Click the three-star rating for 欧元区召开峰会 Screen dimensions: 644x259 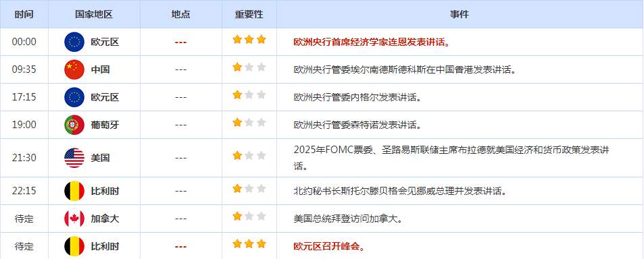click(249, 244)
